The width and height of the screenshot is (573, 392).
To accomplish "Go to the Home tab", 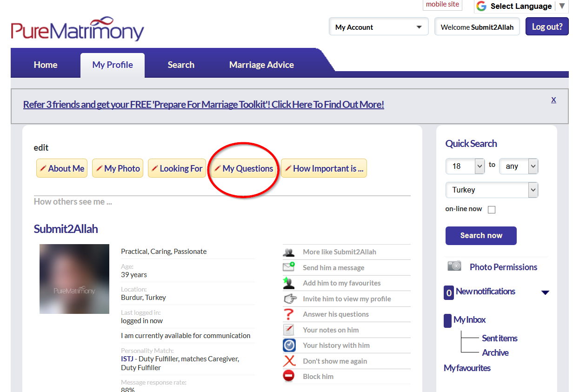I will click(x=46, y=65).
